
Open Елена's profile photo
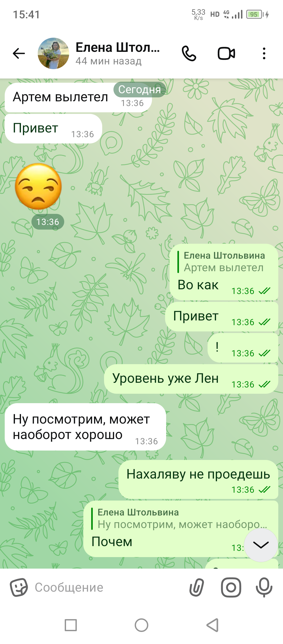pyautogui.click(x=53, y=53)
